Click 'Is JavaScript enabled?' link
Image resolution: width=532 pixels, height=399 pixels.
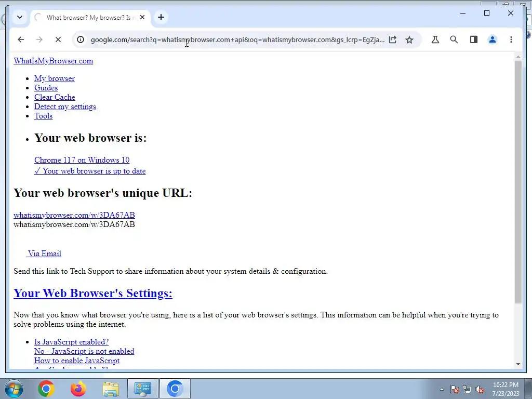point(71,342)
